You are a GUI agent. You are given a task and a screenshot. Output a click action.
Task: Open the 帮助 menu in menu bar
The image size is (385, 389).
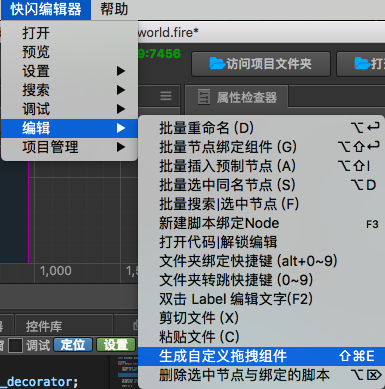point(114,9)
